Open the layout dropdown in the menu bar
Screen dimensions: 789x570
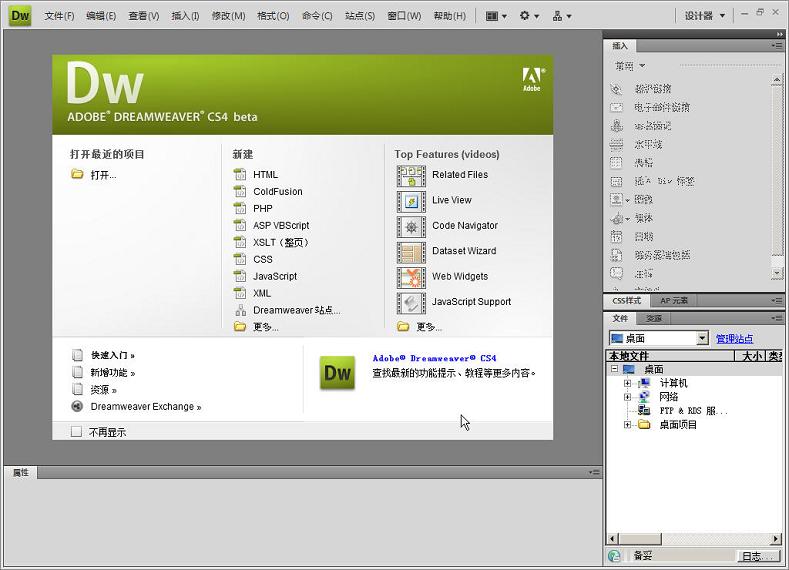click(x=496, y=16)
